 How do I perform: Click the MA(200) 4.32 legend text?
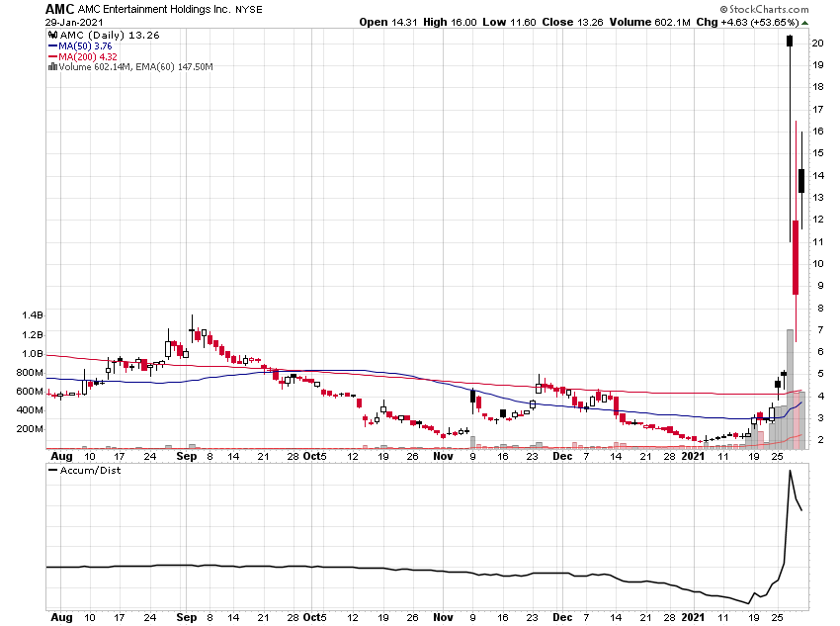(x=87, y=56)
